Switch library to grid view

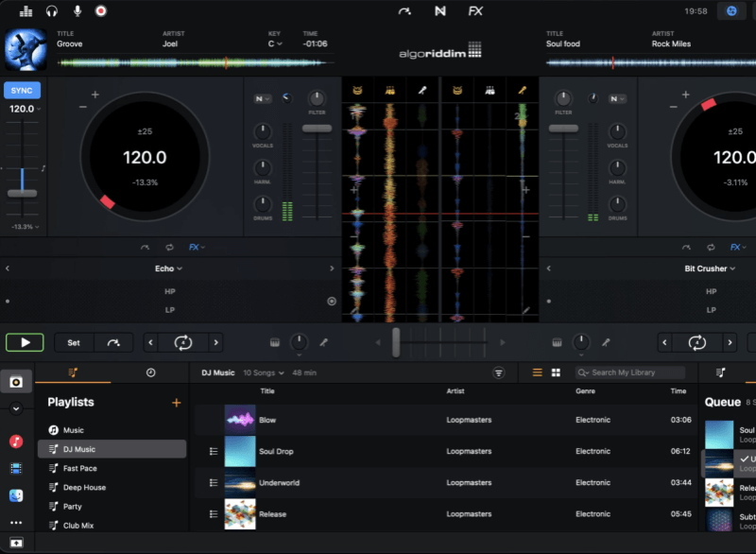click(556, 372)
